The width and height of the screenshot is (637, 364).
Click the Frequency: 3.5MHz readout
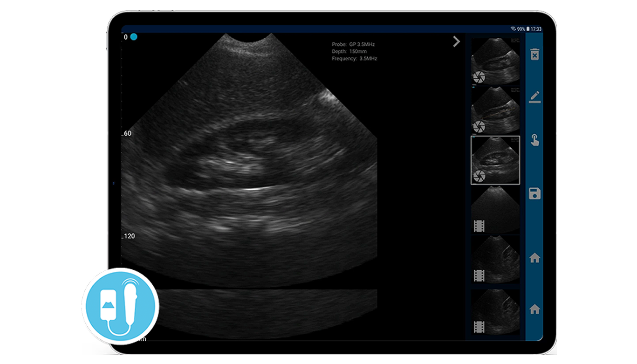[354, 59]
